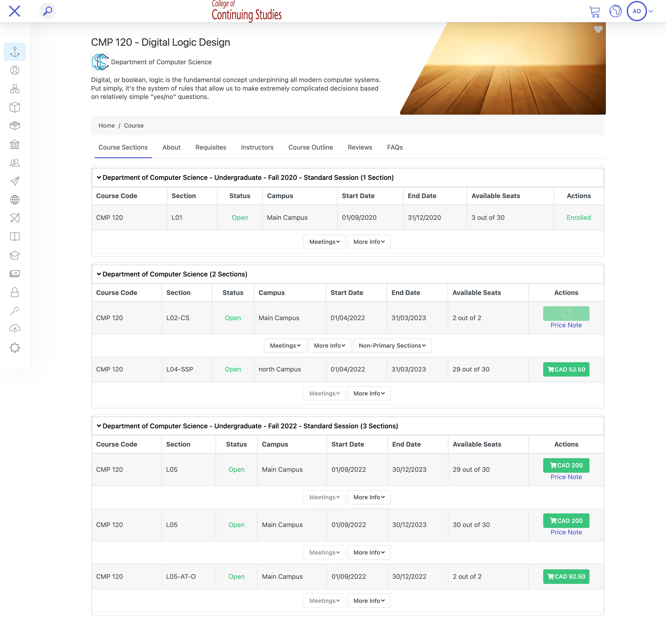The width and height of the screenshot is (666, 644).
Task: Expand Meetings for section L04-SSP
Action: (x=324, y=393)
